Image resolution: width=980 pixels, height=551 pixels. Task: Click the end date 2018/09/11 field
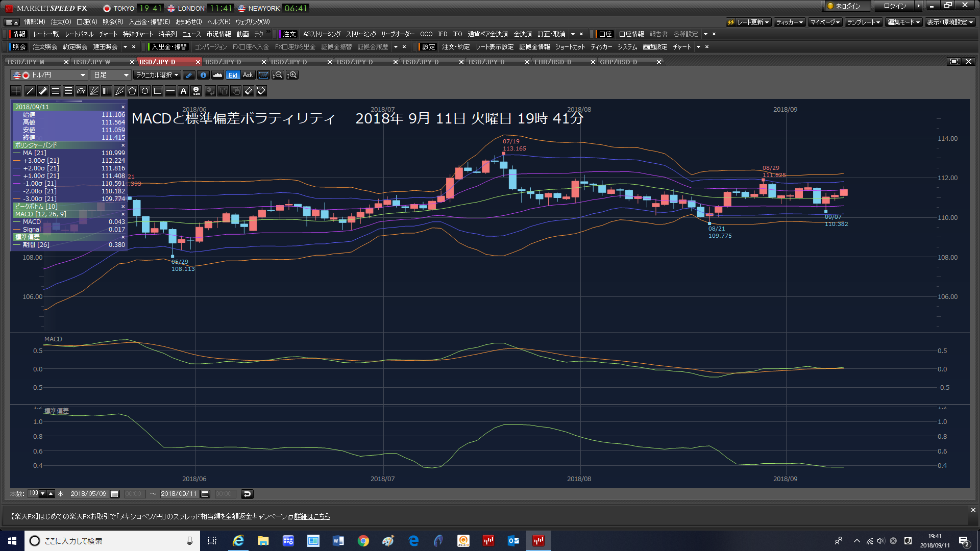179,494
